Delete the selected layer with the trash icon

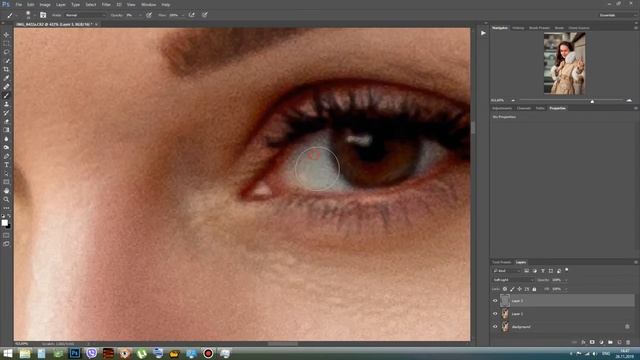tap(628, 342)
